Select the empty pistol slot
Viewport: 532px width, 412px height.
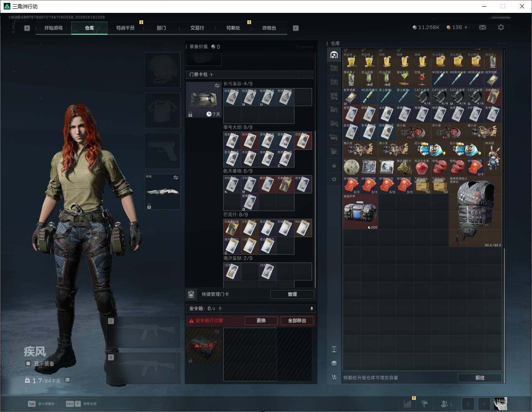163,151
